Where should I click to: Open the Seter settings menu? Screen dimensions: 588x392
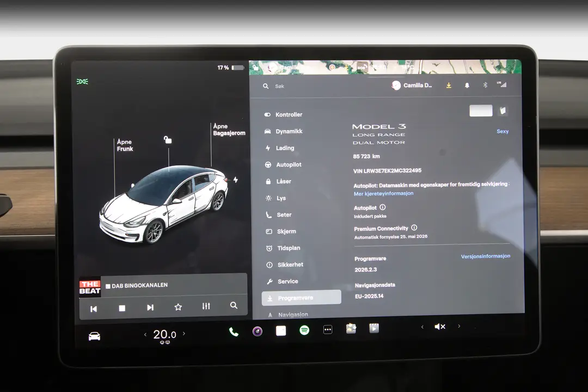279,215
